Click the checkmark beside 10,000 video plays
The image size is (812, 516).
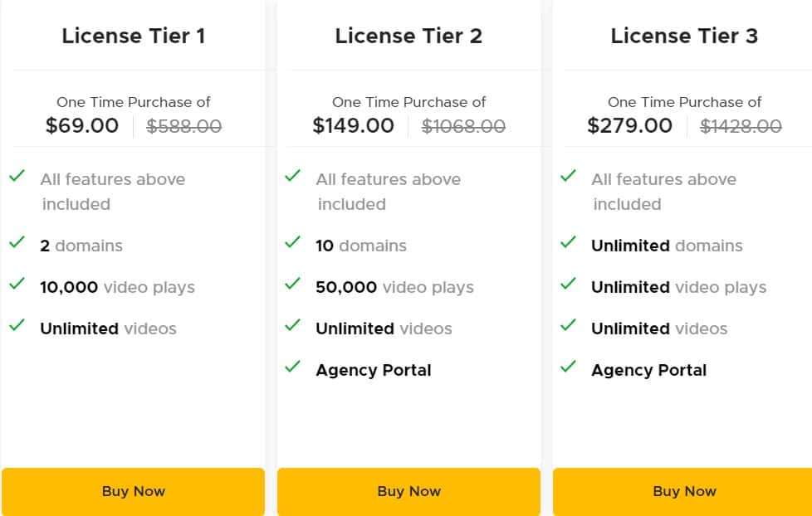pos(17,285)
